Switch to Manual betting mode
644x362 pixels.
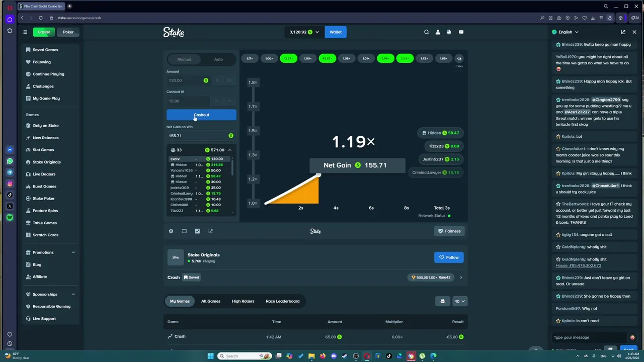[x=184, y=59]
